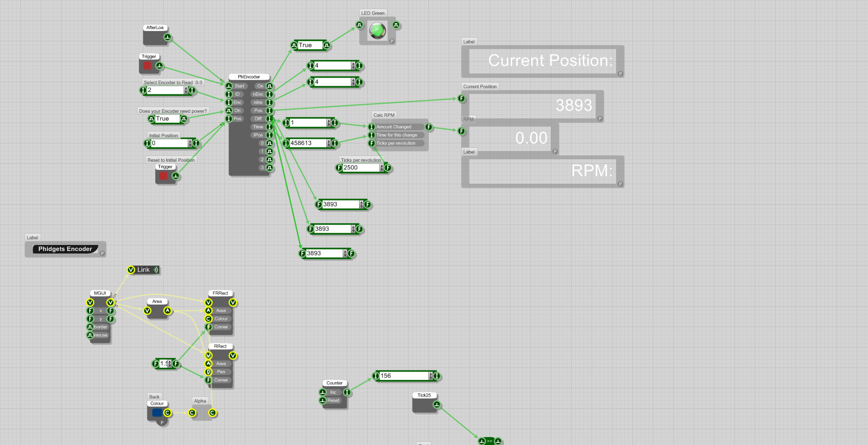The height and width of the screenshot is (445, 868).
Task: Click the Phidgets Encoder label text
Action: 65,249
